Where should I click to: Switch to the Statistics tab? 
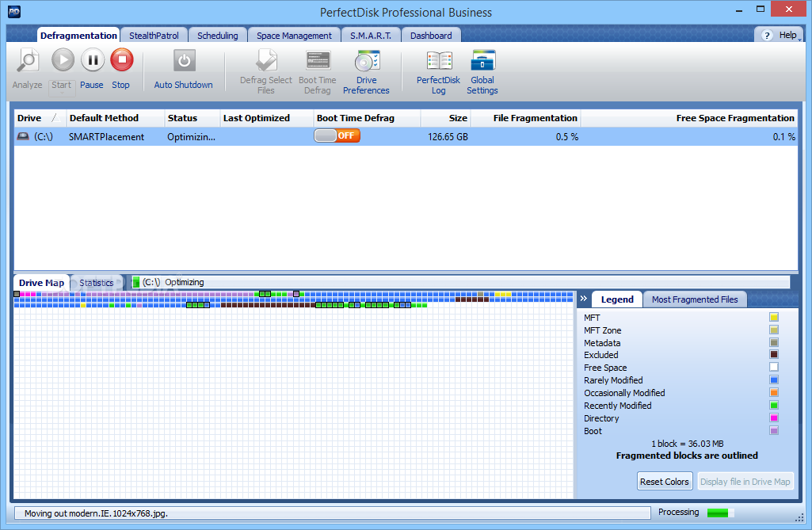97,283
